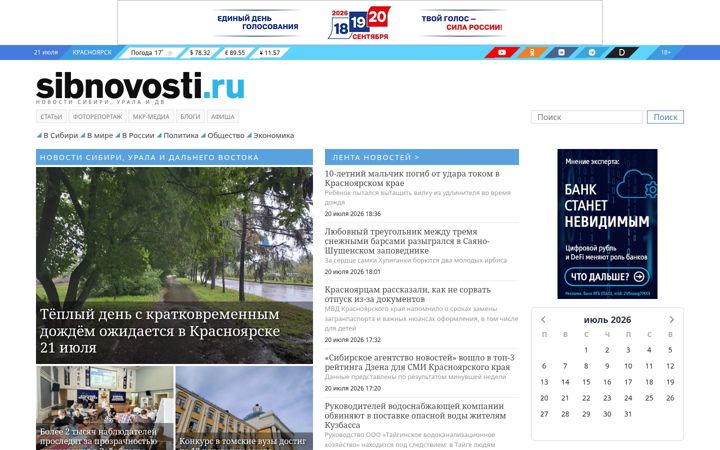Click the € 89.55 euro rate
Screen dimensions: 720x450
[235, 53]
